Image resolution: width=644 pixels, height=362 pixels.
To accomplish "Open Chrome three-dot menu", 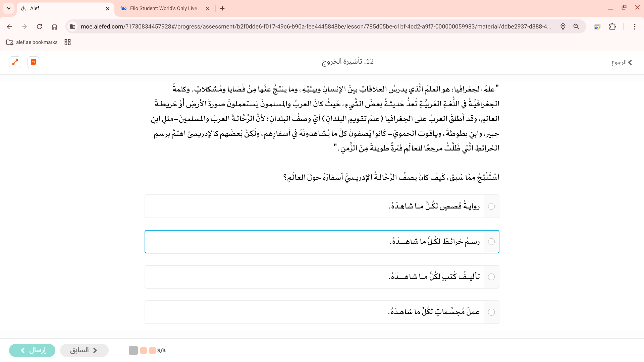I will (x=635, y=26).
